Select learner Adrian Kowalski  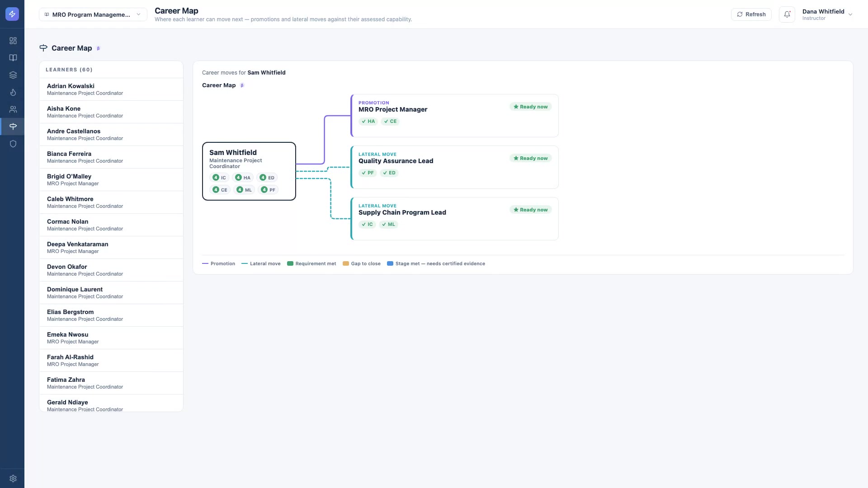point(111,89)
